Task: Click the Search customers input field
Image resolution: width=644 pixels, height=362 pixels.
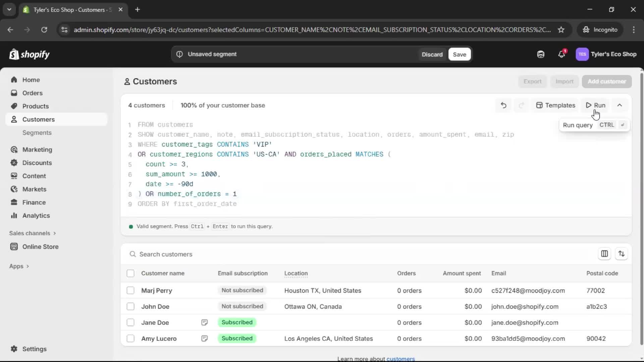Action: [235, 254]
